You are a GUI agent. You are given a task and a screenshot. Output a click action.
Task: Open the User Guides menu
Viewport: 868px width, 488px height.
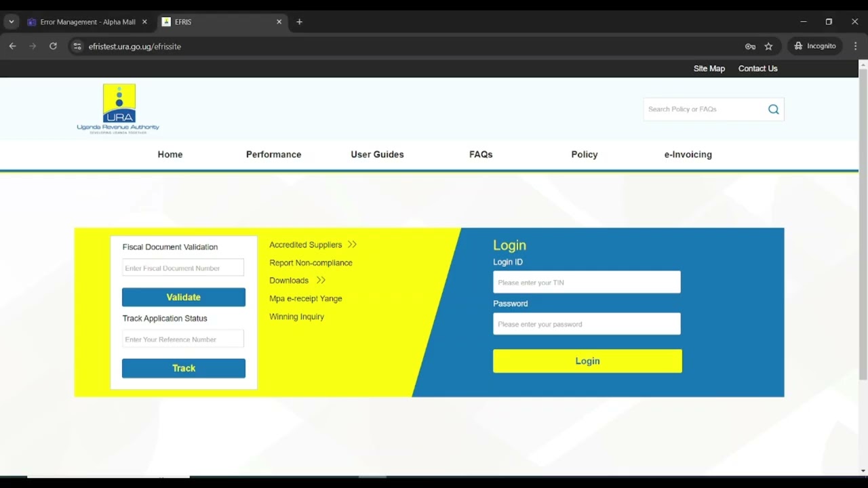[x=377, y=155]
